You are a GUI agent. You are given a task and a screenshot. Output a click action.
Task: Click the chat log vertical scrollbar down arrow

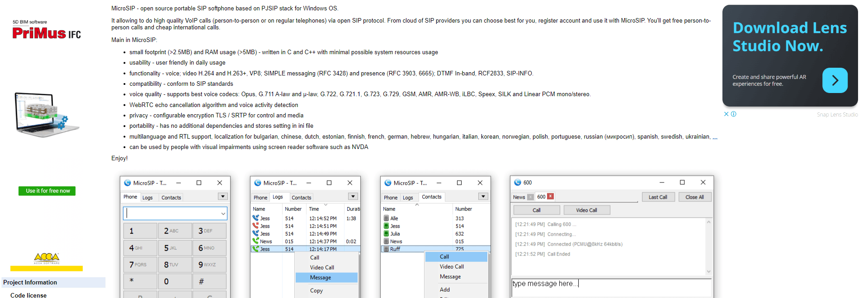point(708,272)
